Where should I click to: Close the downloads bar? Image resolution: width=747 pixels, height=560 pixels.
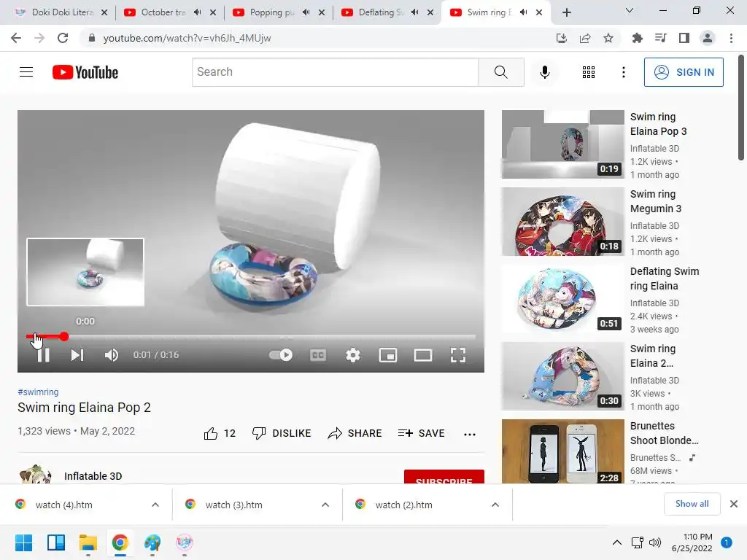pyautogui.click(x=734, y=504)
